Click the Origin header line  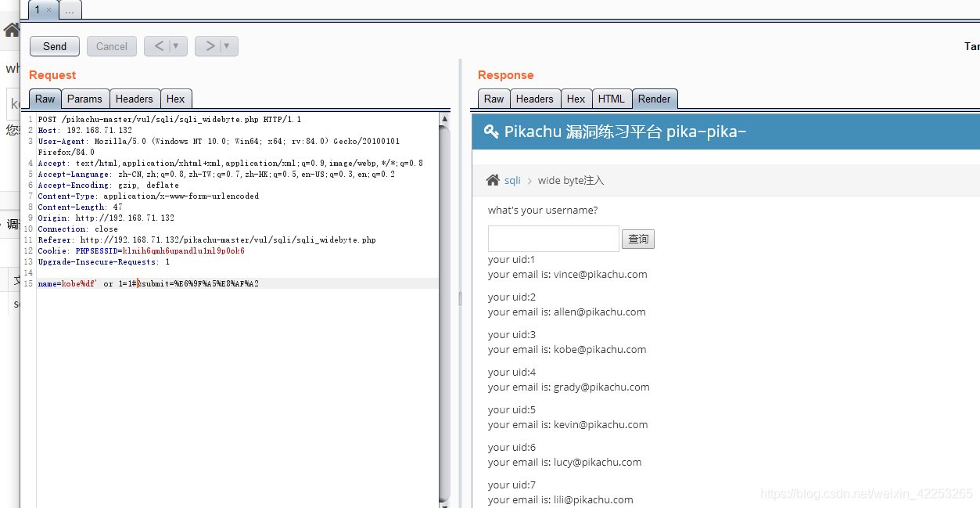coord(106,218)
